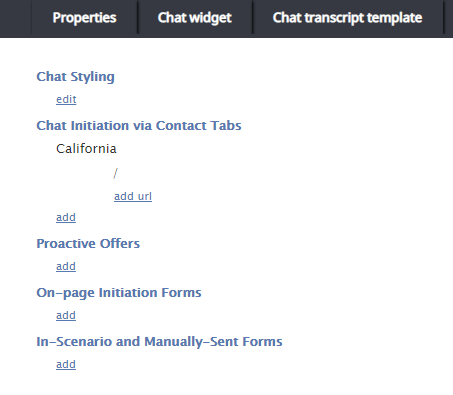
Task: Switch to the Properties tab
Action: [x=84, y=18]
